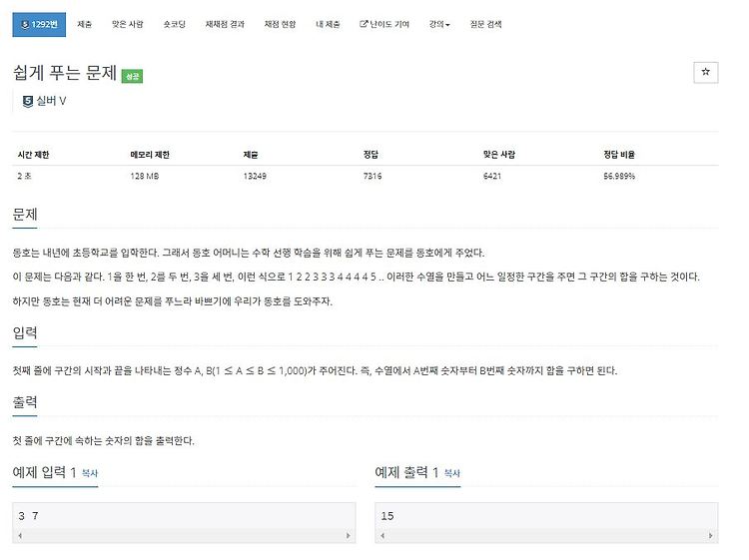Open the 제출 tab

pos(85,24)
